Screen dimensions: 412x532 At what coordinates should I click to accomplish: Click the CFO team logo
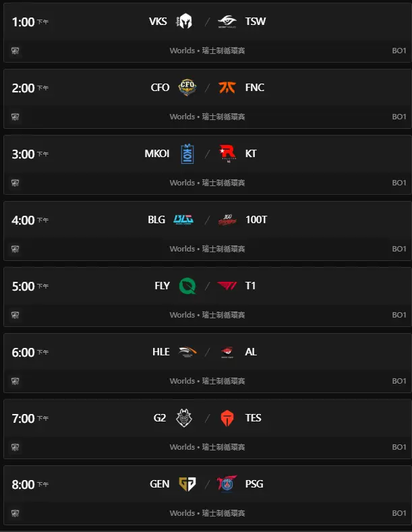(x=185, y=88)
